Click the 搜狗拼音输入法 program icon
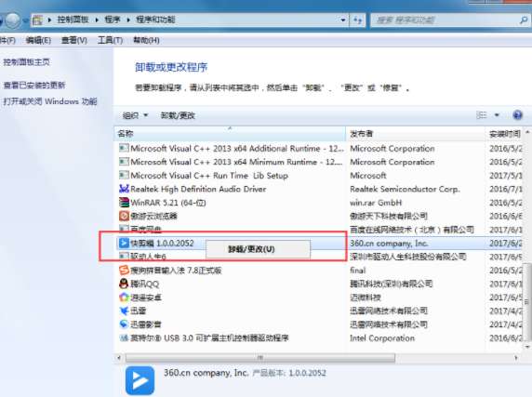This screenshot has width=532, height=397. (x=124, y=271)
